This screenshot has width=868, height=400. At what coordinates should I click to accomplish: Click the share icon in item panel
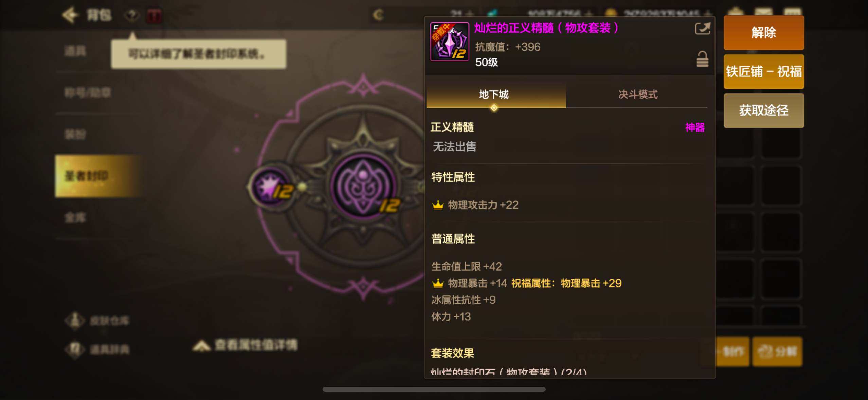coord(702,28)
